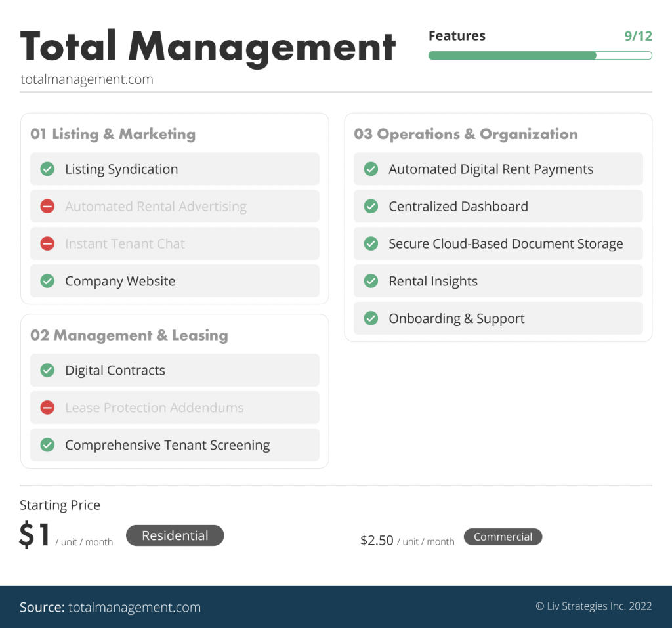Viewport: 672px width, 628px height.
Task: Click the green check icon beside Centralized Dashboard
Action: click(x=371, y=206)
